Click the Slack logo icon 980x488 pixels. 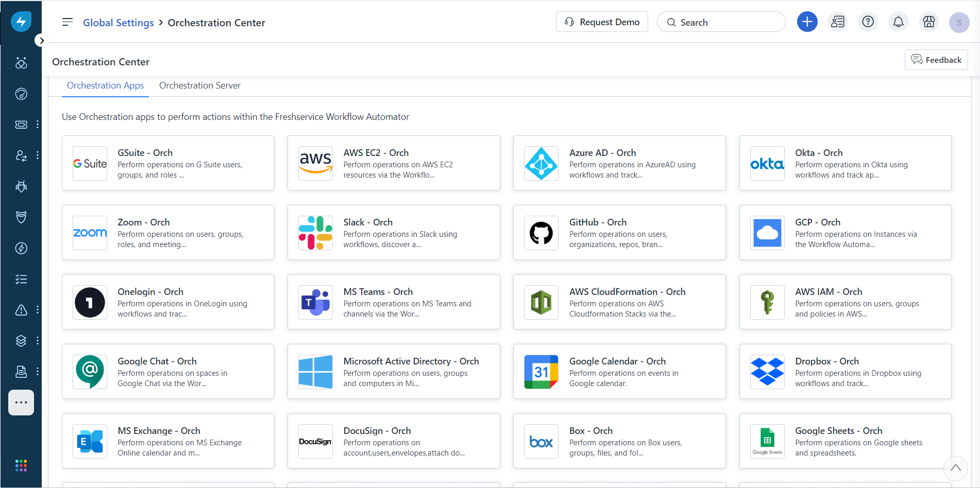pos(315,233)
